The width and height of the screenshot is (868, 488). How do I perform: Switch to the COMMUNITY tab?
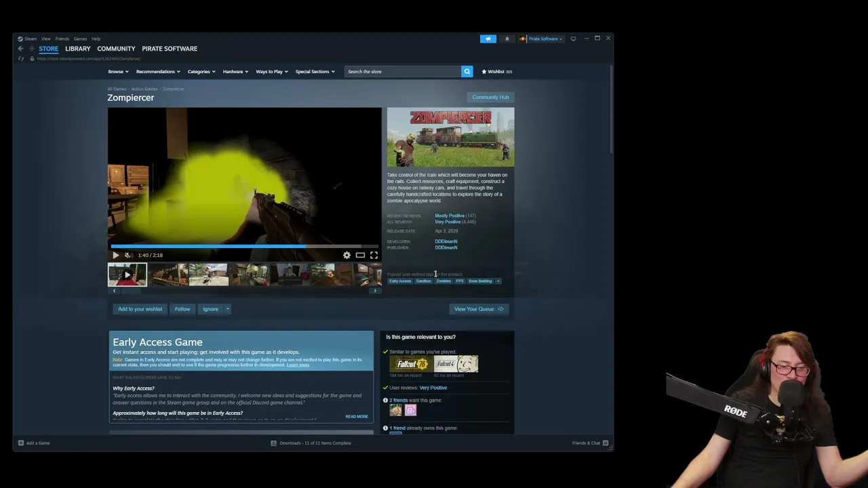116,49
